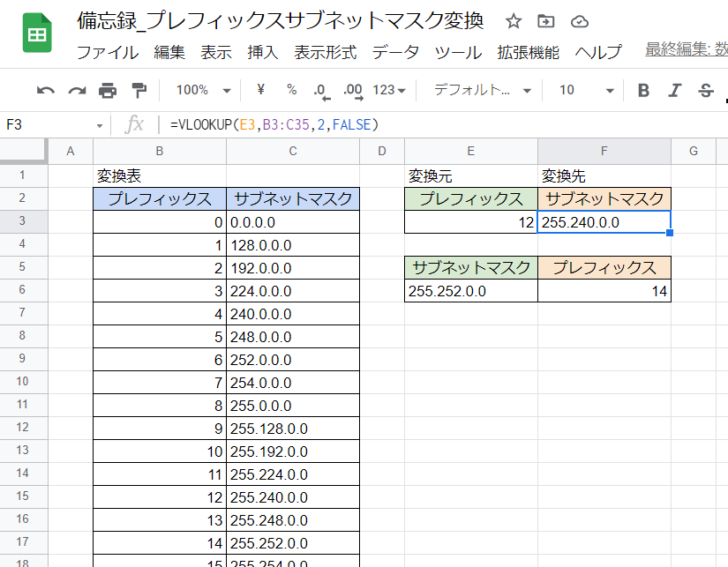728x567 pixels.
Task: Select cell showing 254.0.0.0
Action: click(292, 383)
